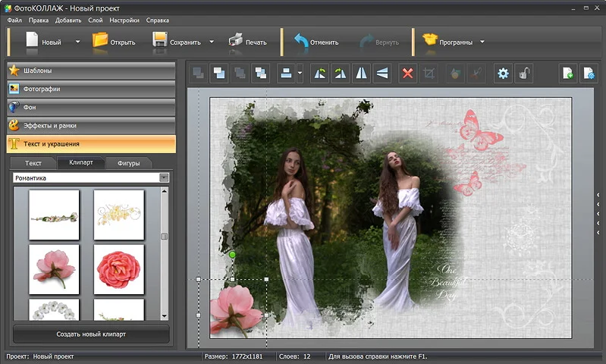Screen dimensions: 606x364
Task: Rotate the object left icon
Action: [x=319, y=74]
